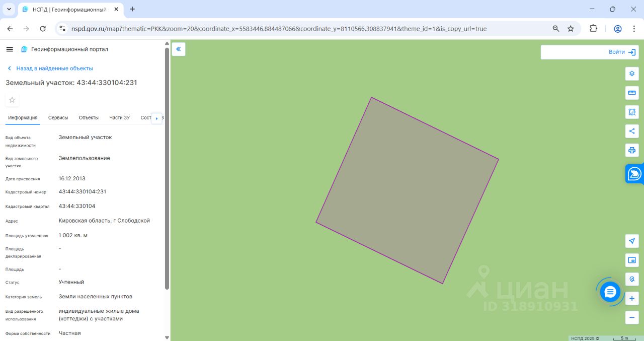The image size is (644, 341).
Task: Open the browser extensions menu
Action: click(593, 29)
